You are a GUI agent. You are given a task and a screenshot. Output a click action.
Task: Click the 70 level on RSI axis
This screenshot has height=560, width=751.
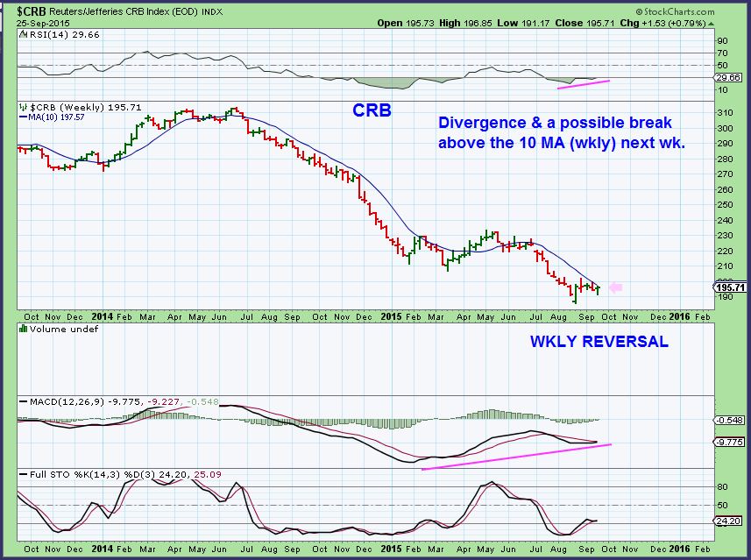[723, 53]
